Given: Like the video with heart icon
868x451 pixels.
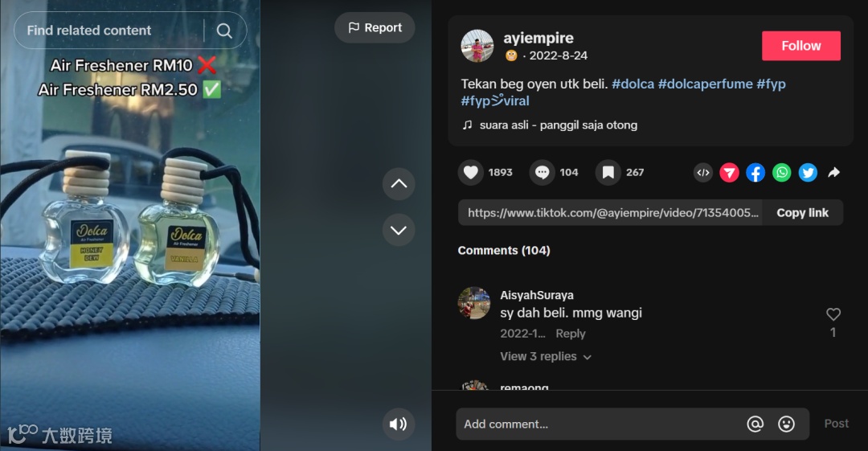Looking at the screenshot, I should [470, 172].
